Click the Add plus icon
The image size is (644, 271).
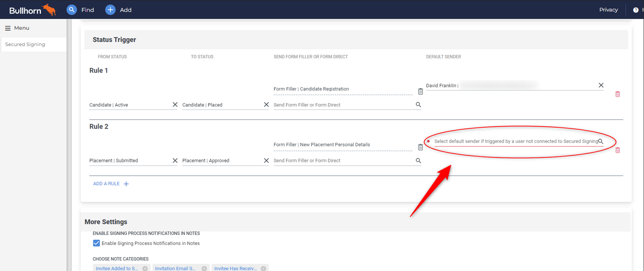pos(110,10)
